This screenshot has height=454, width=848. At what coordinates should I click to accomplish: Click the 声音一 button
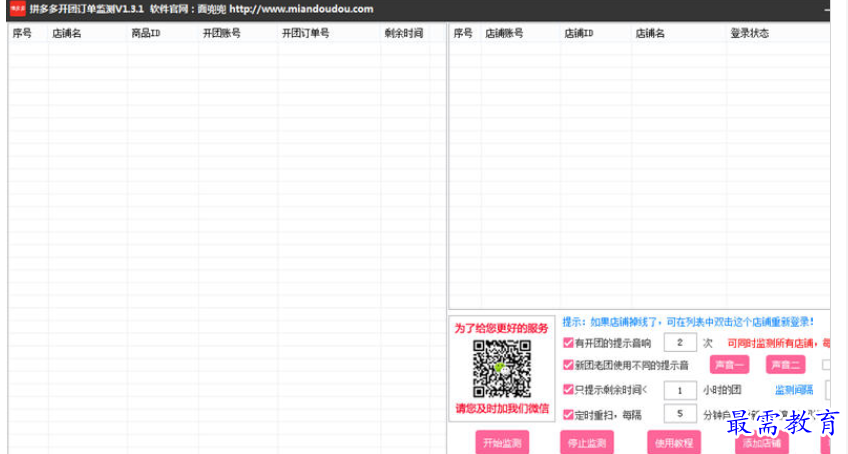(729, 365)
